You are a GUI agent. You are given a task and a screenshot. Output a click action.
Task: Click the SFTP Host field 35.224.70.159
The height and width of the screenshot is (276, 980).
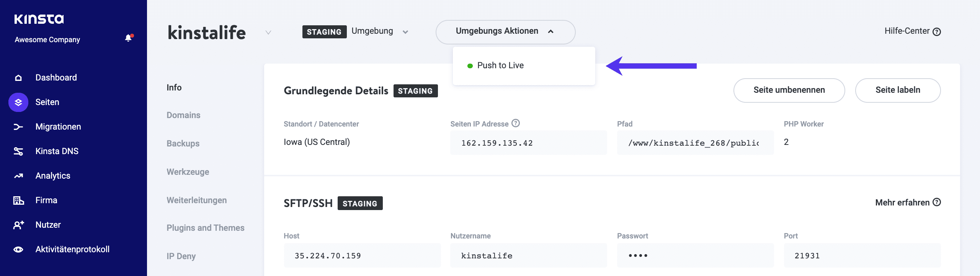click(362, 255)
